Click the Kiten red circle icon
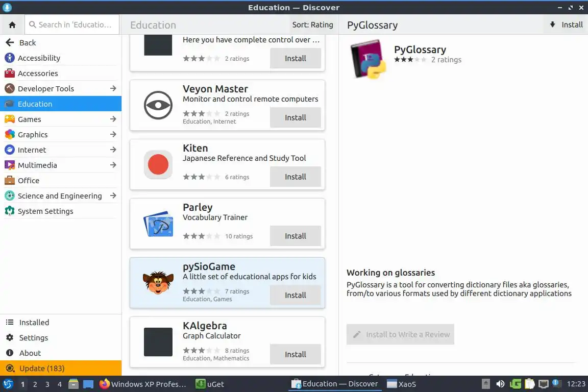The height and width of the screenshot is (392, 588). (158, 164)
